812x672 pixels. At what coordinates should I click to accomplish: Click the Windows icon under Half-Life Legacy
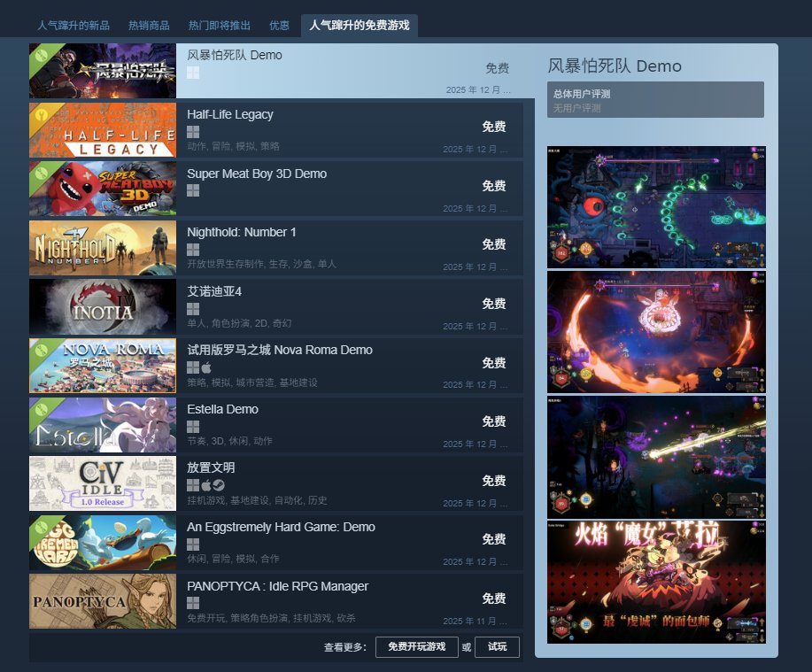coord(193,132)
